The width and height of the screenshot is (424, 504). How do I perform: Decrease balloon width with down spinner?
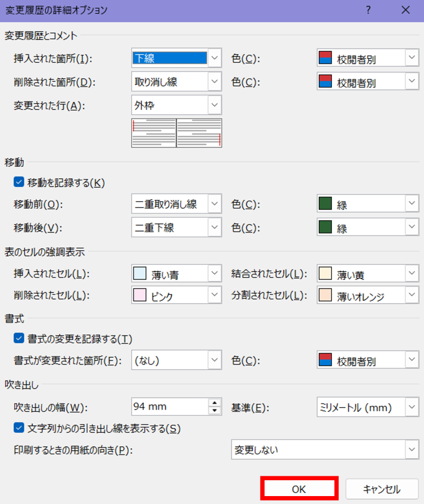tap(215, 411)
